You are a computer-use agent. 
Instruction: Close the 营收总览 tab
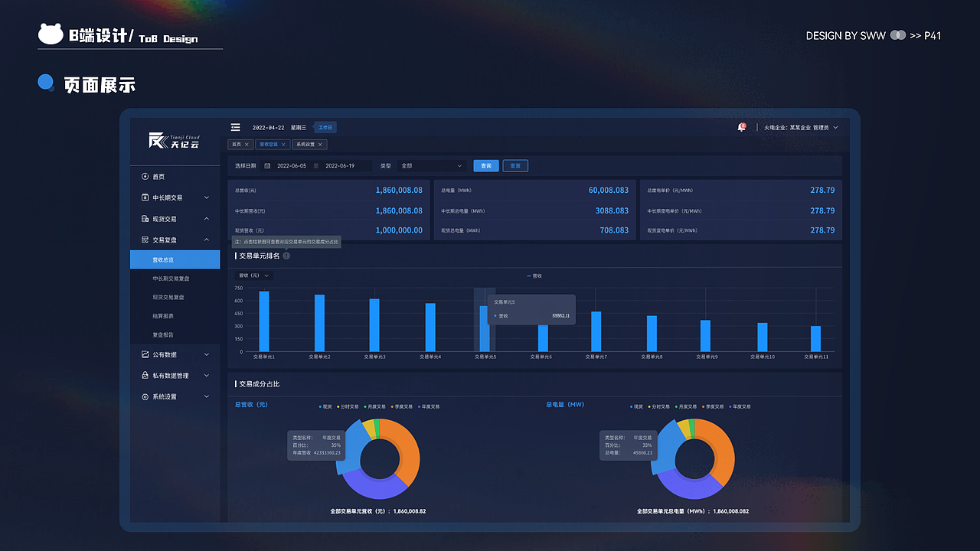[x=283, y=145]
